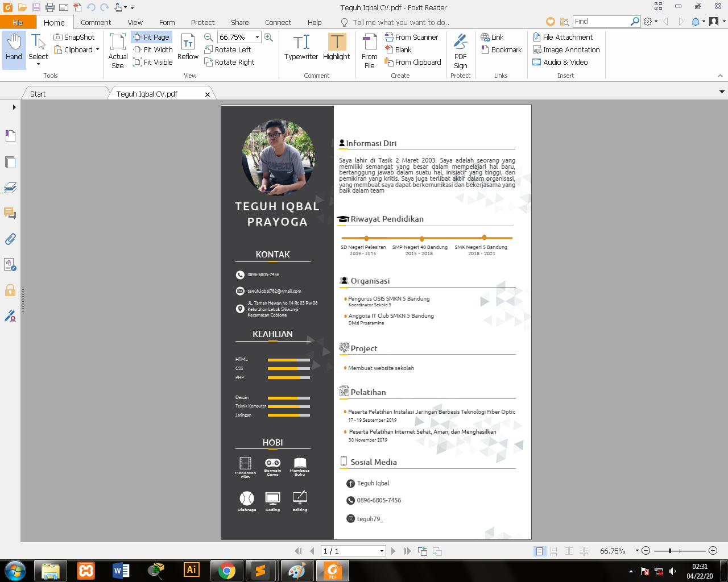Expand the navigation panel arrow
Screen dimensions: 728x582
tap(14, 107)
